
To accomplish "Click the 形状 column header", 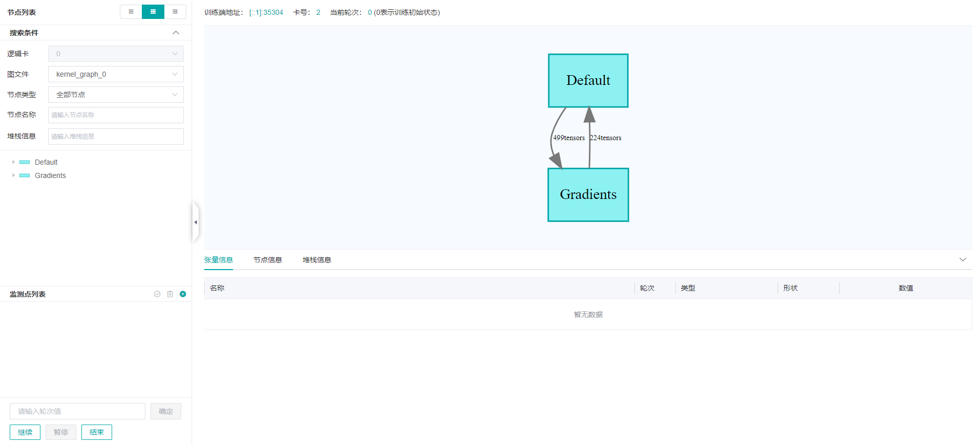I will coord(791,288).
